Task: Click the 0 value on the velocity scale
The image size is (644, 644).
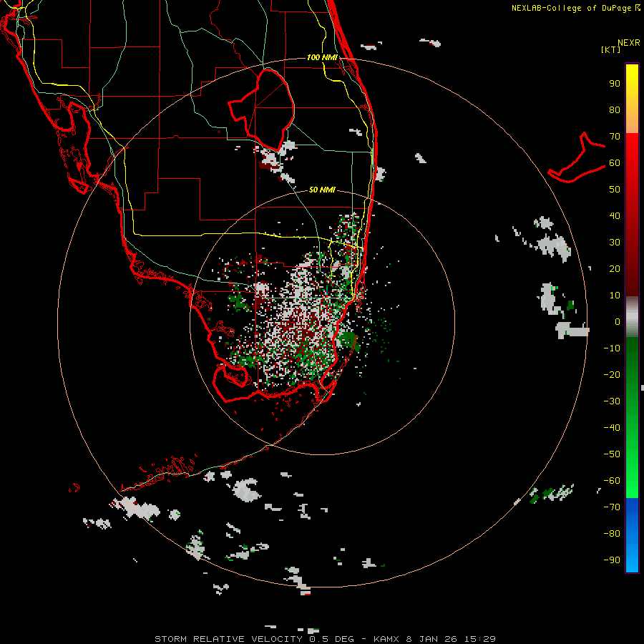Action: coord(618,321)
